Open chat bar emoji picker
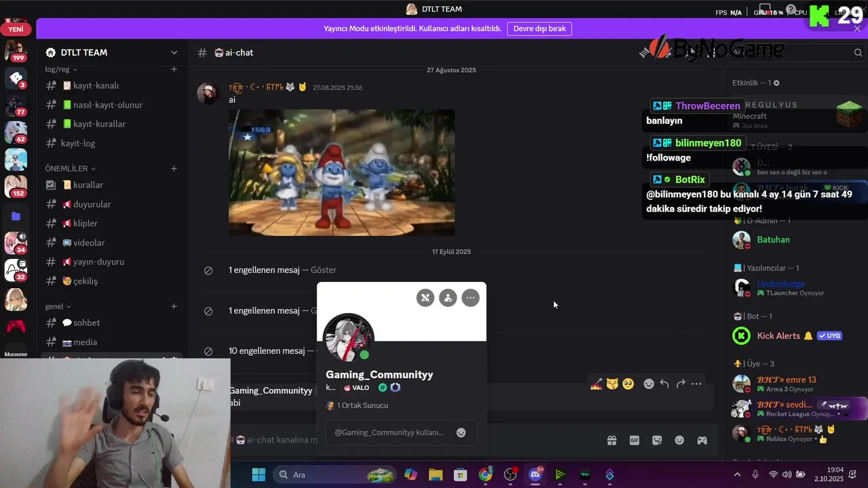Screen dimensions: 868x488 click(x=679, y=441)
